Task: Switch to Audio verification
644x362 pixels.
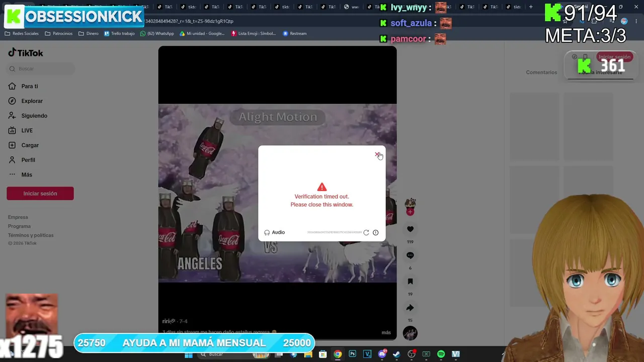Action: click(x=275, y=232)
